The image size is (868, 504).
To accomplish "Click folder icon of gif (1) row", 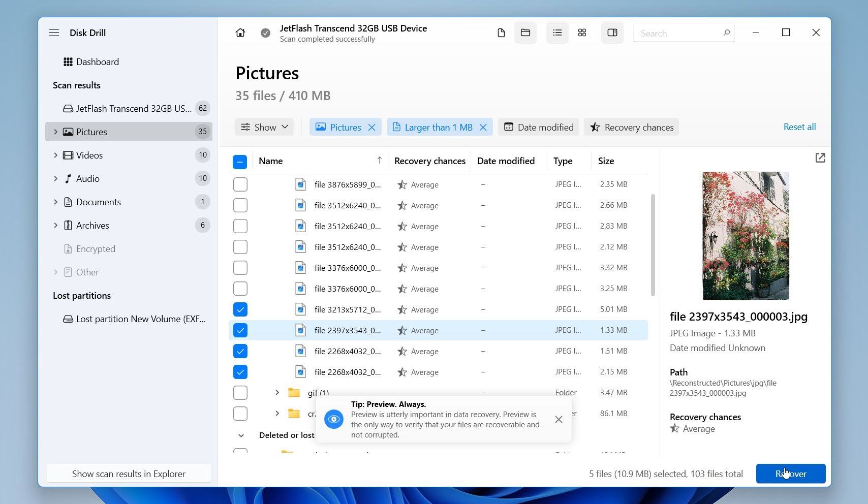I will (294, 392).
